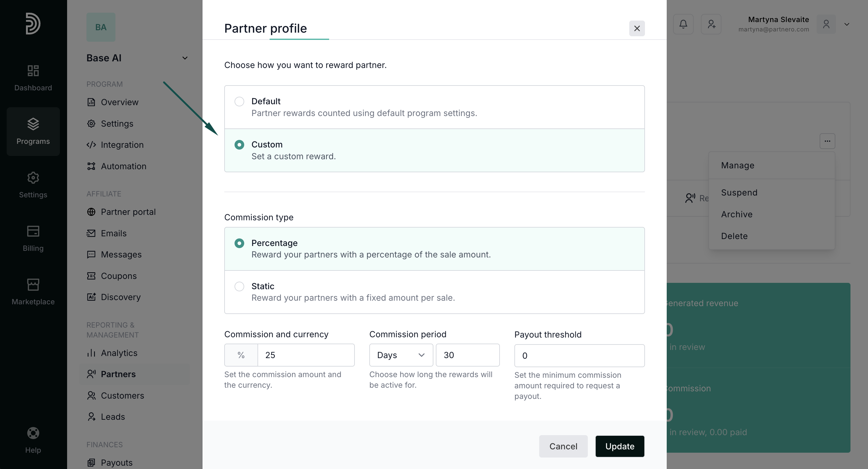Click the Update button
868x469 pixels.
[620, 446]
